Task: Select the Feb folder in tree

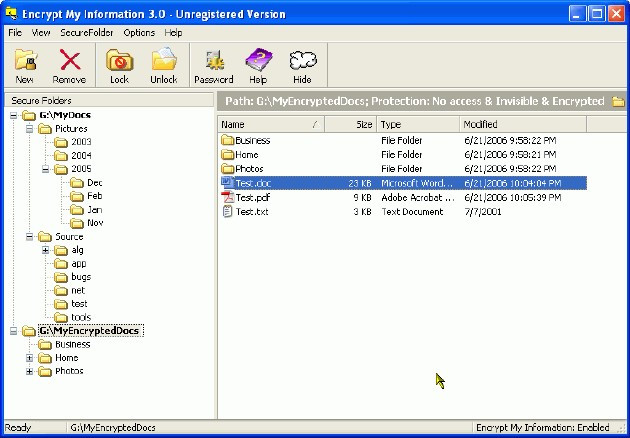Action: point(94,196)
